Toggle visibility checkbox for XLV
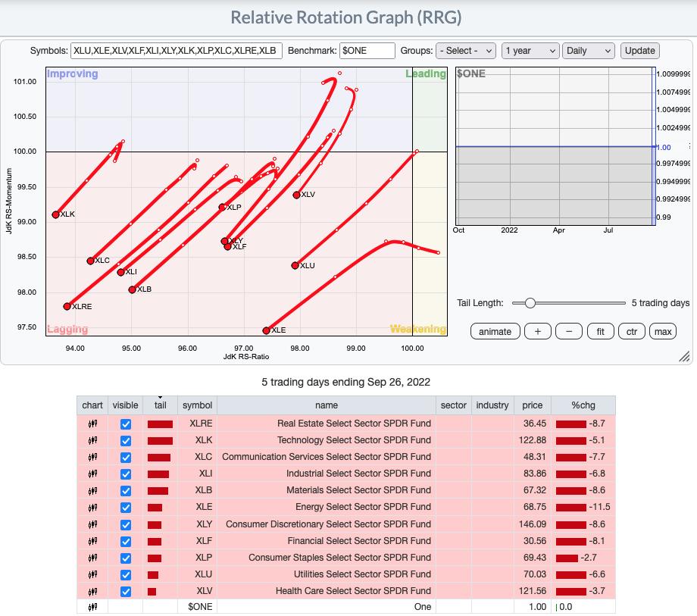Image resolution: width=697 pixels, height=616 pixels. tap(126, 592)
